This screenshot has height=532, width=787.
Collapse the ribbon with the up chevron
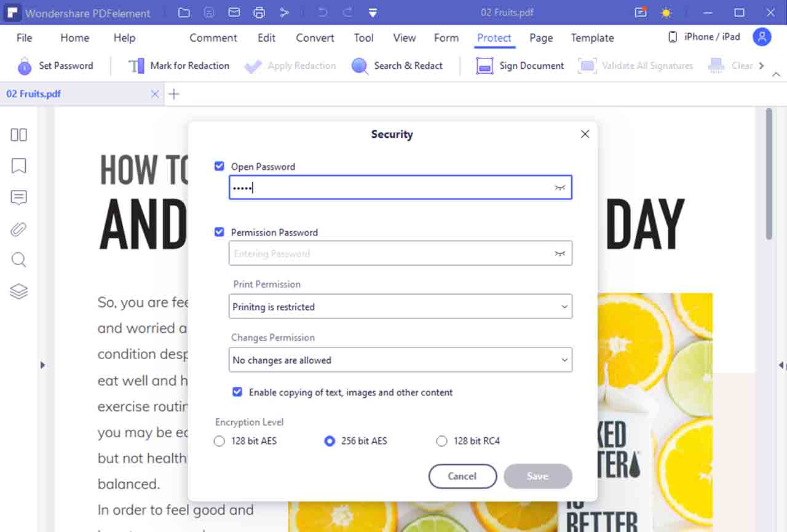point(776,74)
